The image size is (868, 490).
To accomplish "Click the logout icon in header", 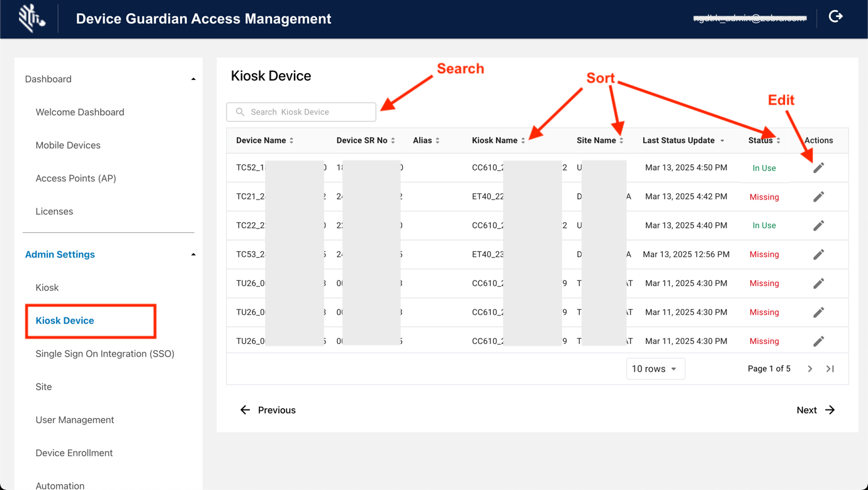I will coord(835,17).
